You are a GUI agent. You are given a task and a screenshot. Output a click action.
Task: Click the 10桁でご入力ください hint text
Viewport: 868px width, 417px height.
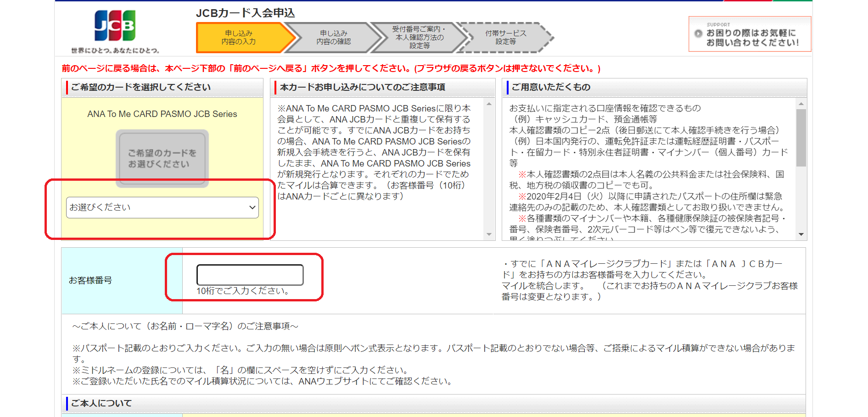243,291
